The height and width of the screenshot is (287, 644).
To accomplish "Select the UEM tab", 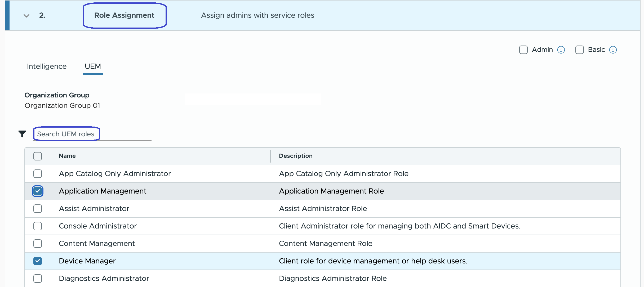I will point(93,66).
